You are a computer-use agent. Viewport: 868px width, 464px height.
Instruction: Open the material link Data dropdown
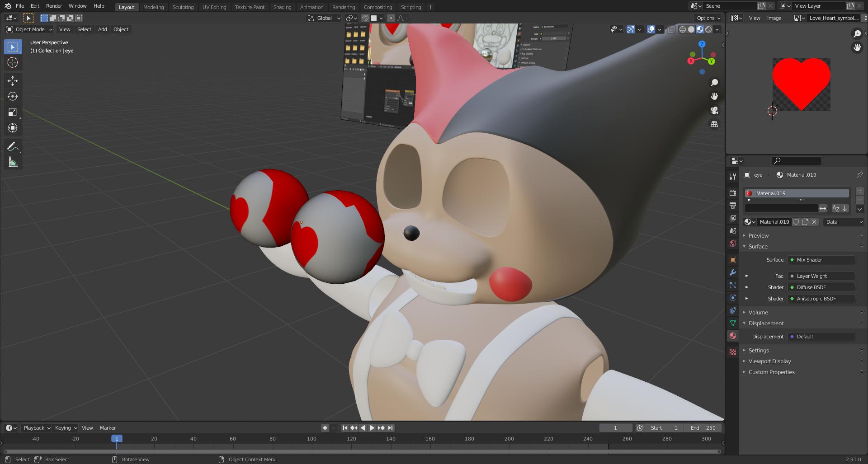(x=844, y=222)
